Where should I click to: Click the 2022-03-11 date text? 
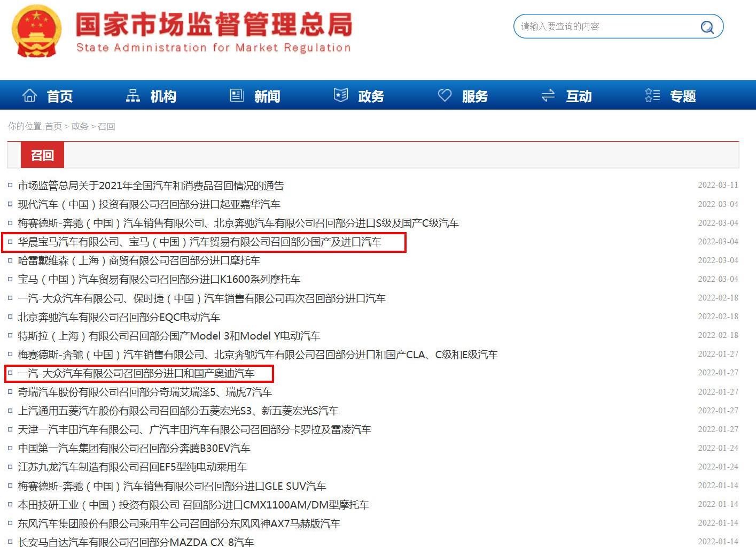tap(718, 185)
